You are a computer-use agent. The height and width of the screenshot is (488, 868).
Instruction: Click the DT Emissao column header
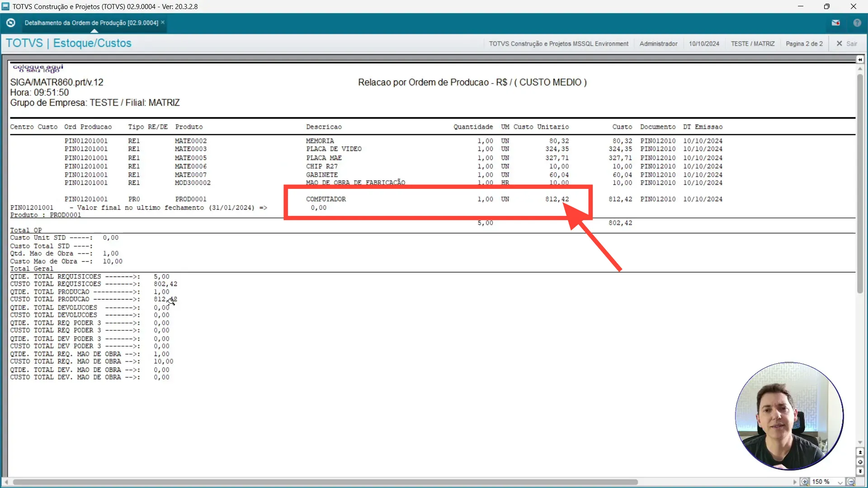tap(703, 127)
